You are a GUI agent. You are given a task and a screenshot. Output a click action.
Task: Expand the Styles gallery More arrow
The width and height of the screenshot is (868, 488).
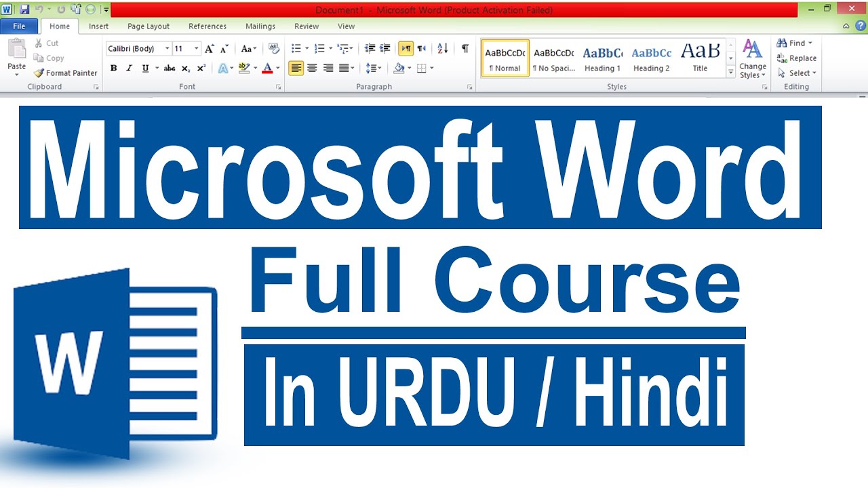[x=731, y=72]
